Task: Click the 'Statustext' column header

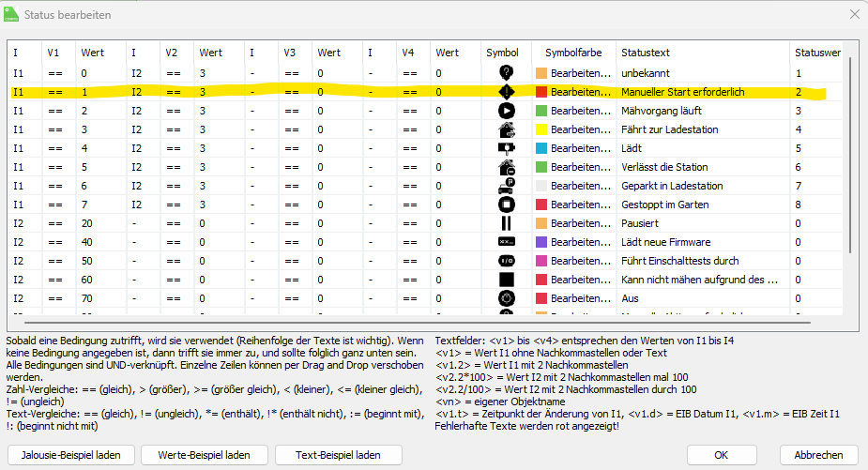Action: click(x=703, y=53)
